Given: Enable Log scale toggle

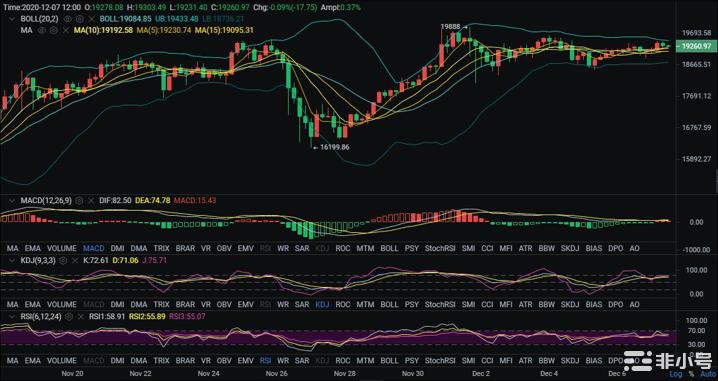Looking at the screenshot, I should click(x=675, y=374).
